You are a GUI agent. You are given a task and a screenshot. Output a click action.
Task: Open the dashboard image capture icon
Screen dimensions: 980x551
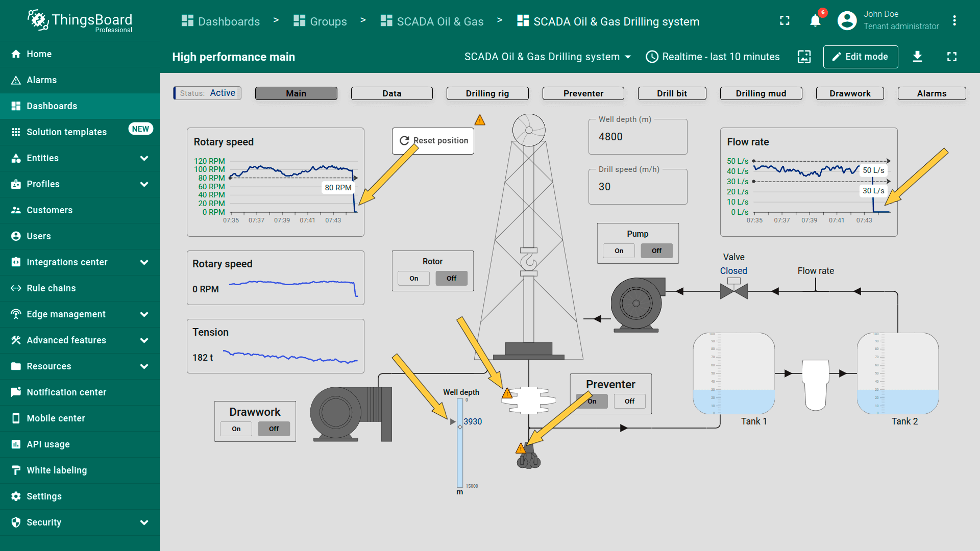coord(804,57)
